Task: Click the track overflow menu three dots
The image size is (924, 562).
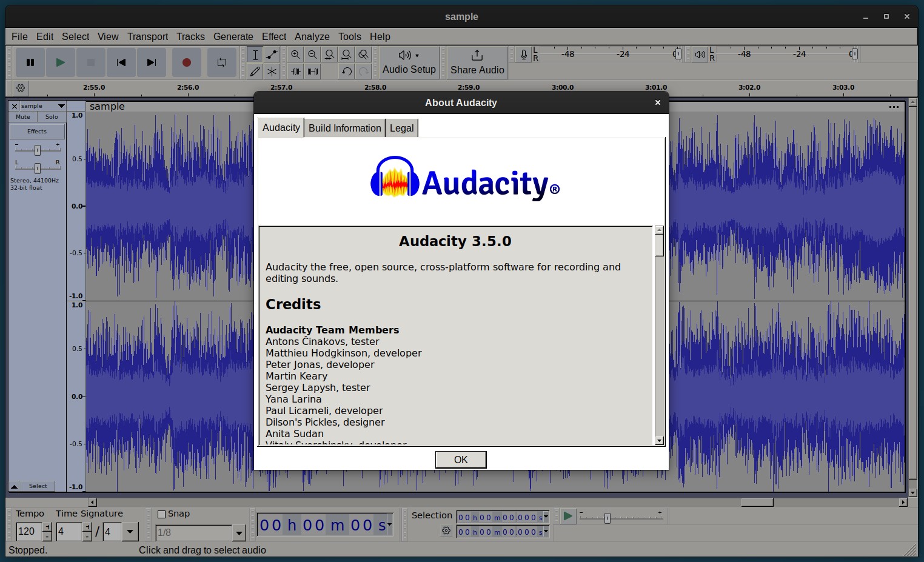Action: 894,107
